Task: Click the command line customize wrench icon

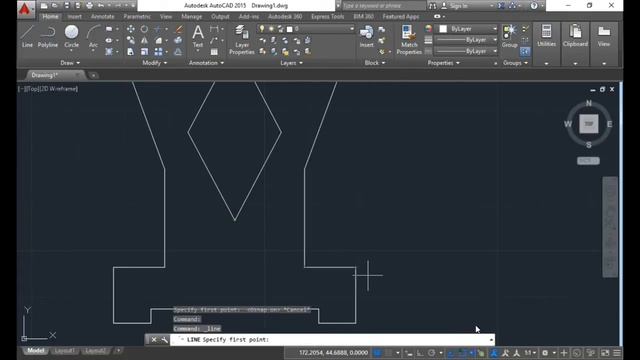Action: click(x=164, y=340)
